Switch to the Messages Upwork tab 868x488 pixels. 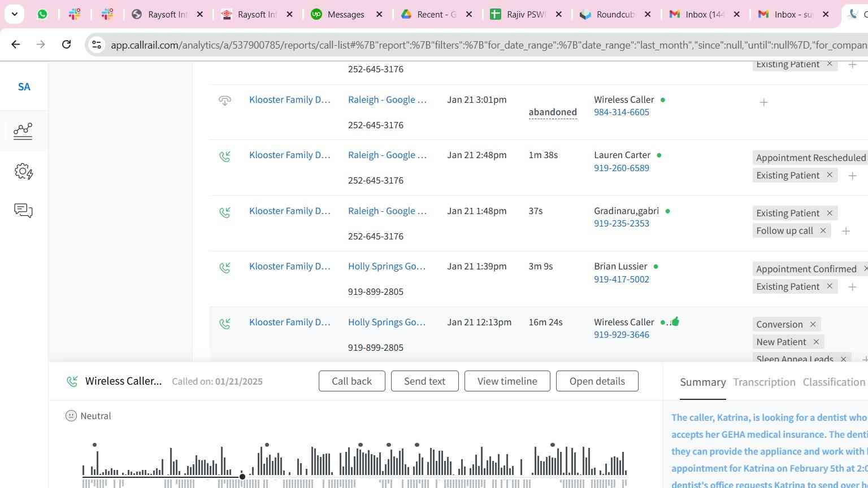[347, 14]
